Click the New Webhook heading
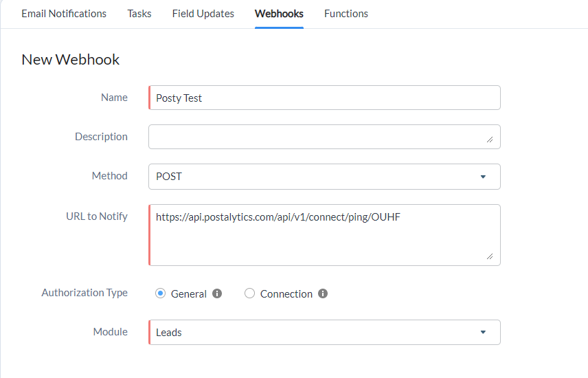 click(71, 59)
